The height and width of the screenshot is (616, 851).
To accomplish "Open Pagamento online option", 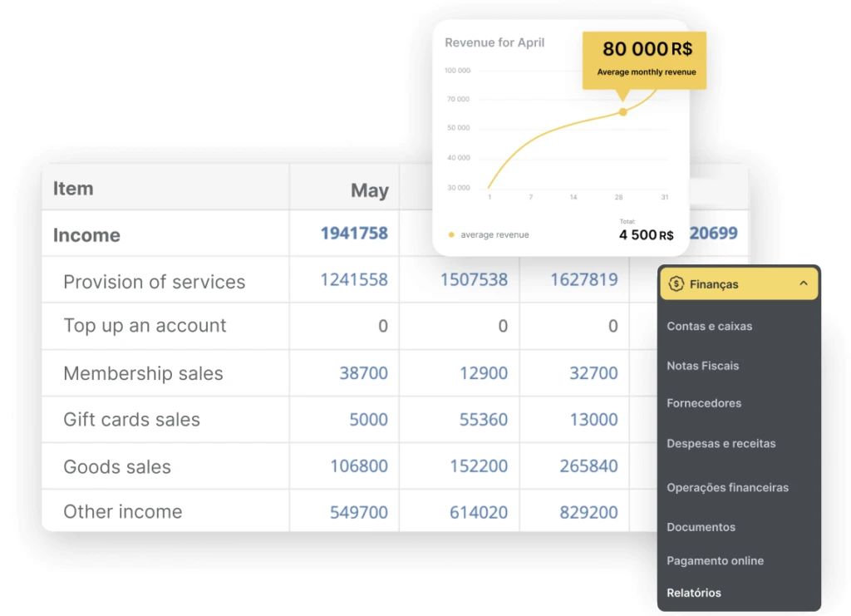I will [715, 561].
